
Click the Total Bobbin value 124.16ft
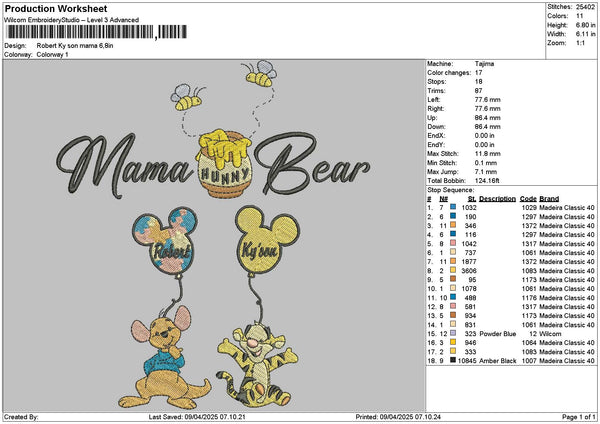click(487, 181)
